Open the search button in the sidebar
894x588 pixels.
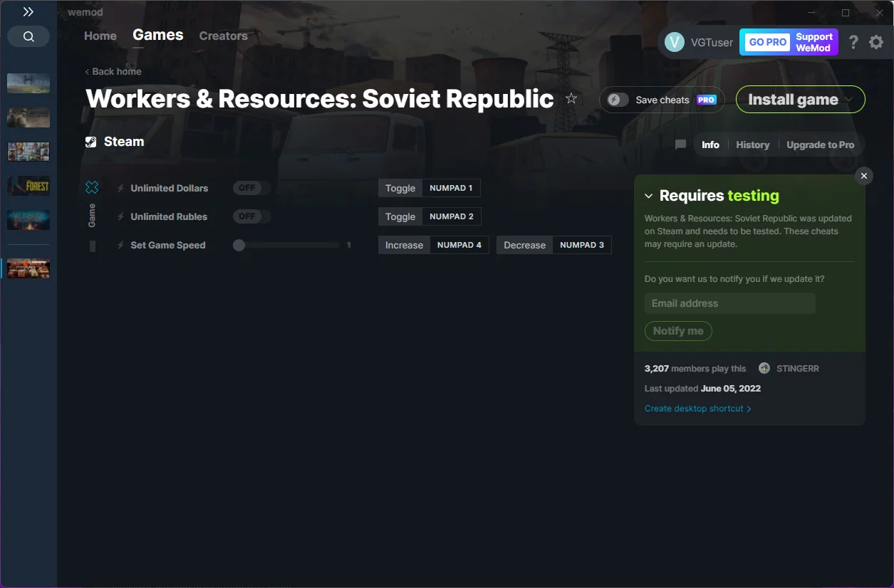pos(28,36)
